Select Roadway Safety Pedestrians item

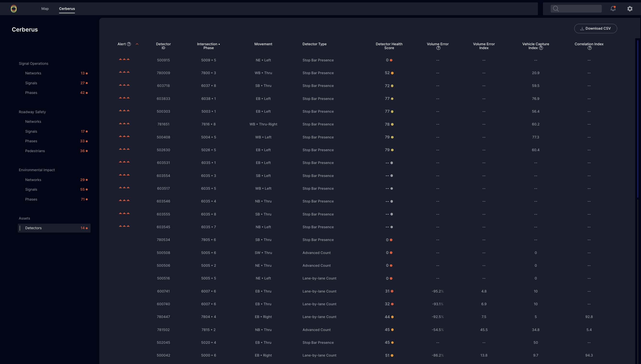pyautogui.click(x=35, y=151)
